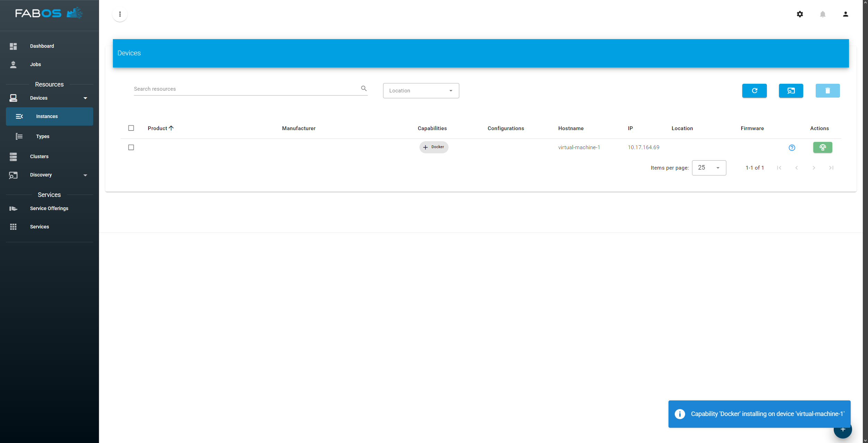Open the Location filter dropdown

(x=421, y=90)
